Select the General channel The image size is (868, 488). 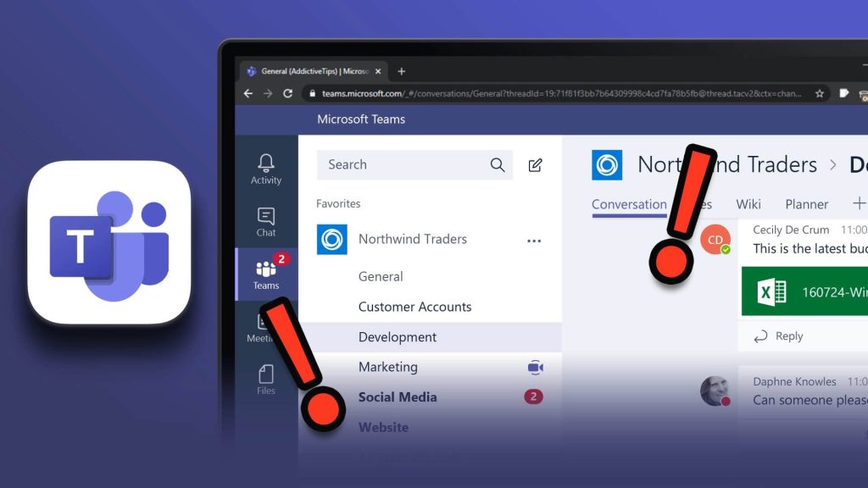pyautogui.click(x=381, y=276)
